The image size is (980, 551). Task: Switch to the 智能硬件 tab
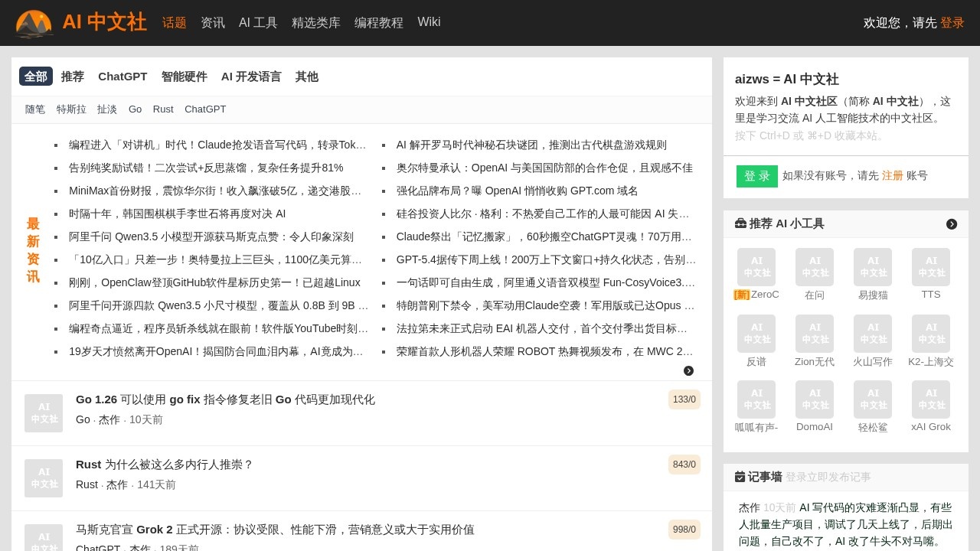(x=185, y=77)
